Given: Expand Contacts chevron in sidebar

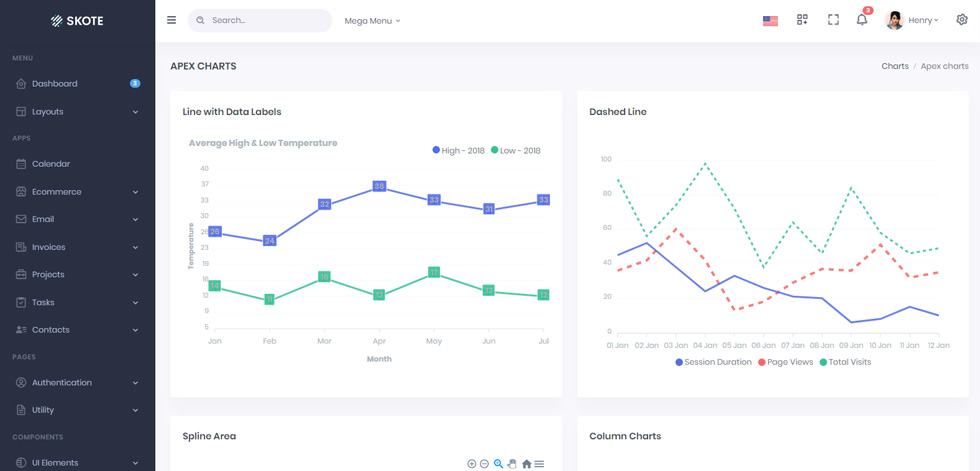Looking at the screenshot, I should click(136, 330).
